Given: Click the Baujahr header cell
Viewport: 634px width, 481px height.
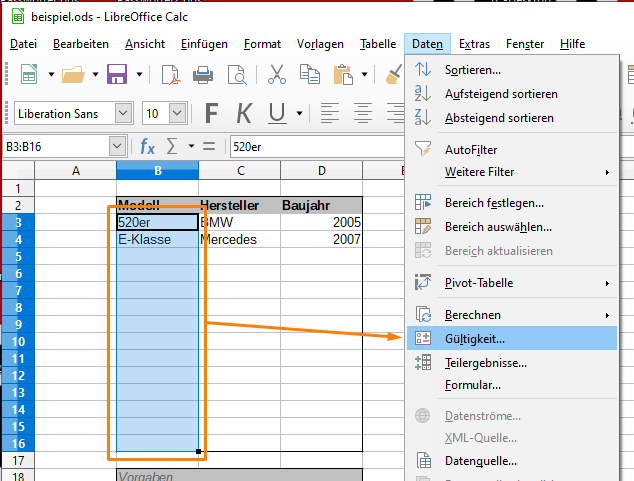Looking at the screenshot, I should (x=321, y=205).
